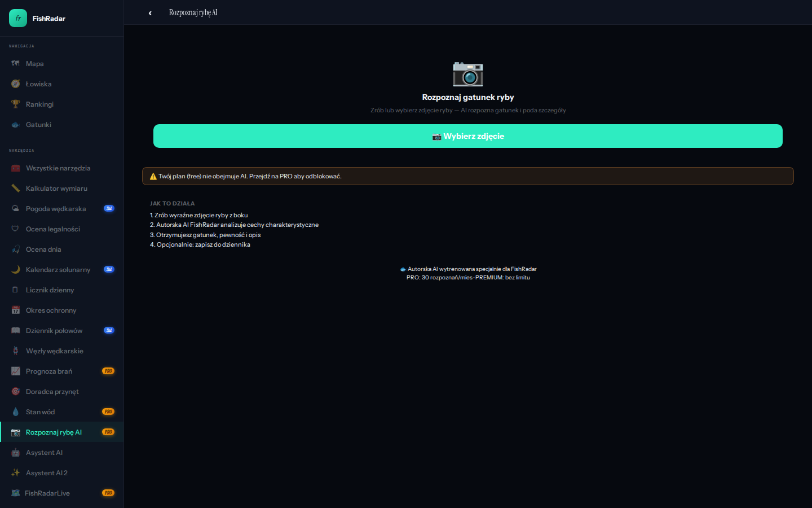Image resolution: width=812 pixels, height=508 pixels.
Task: Open the Mapa map icon
Action: [16, 63]
